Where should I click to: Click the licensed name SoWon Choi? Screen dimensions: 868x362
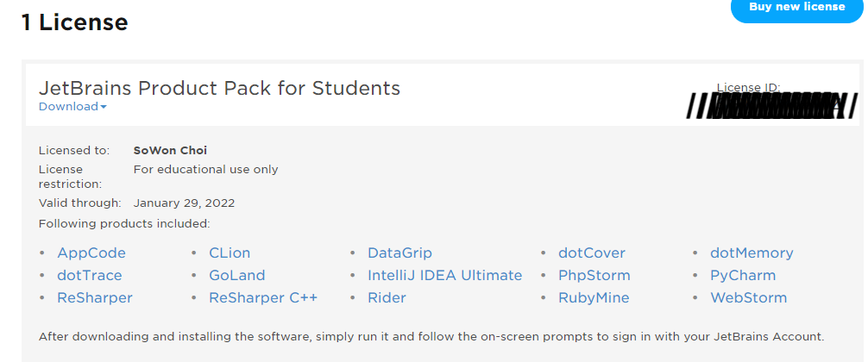click(171, 150)
